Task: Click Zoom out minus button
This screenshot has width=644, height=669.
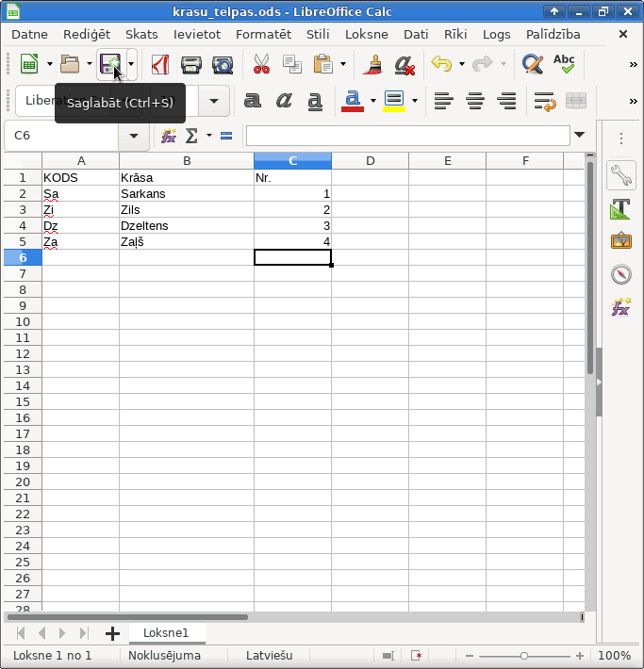Action: [470, 656]
